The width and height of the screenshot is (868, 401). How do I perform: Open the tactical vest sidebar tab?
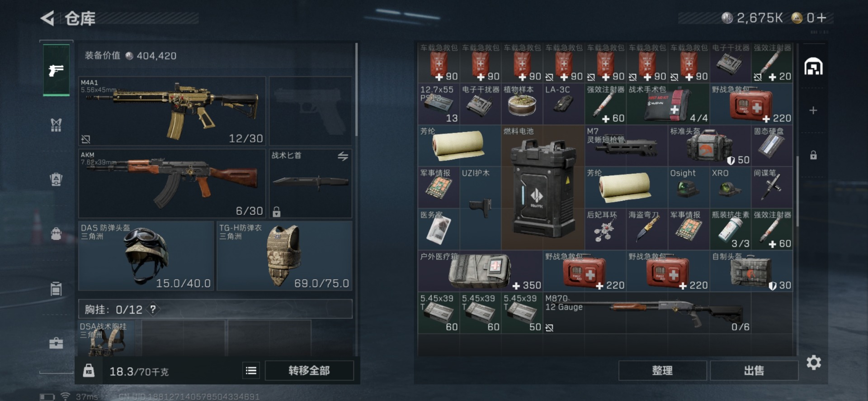pyautogui.click(x=56, y=124)
